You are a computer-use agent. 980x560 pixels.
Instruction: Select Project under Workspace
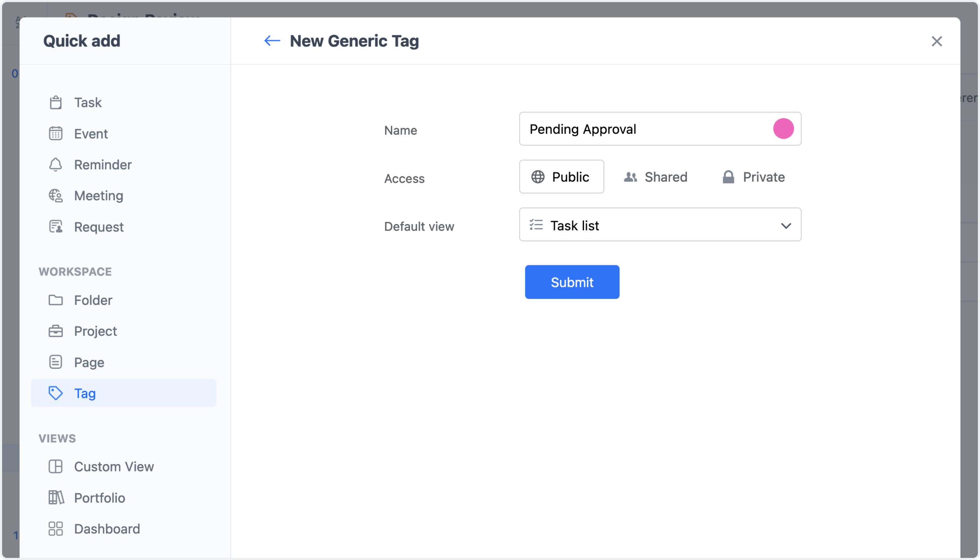[124, 331]
